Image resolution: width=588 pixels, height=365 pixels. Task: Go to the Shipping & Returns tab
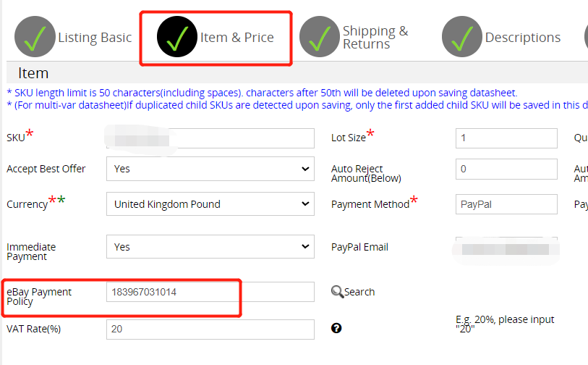point(375,37)
